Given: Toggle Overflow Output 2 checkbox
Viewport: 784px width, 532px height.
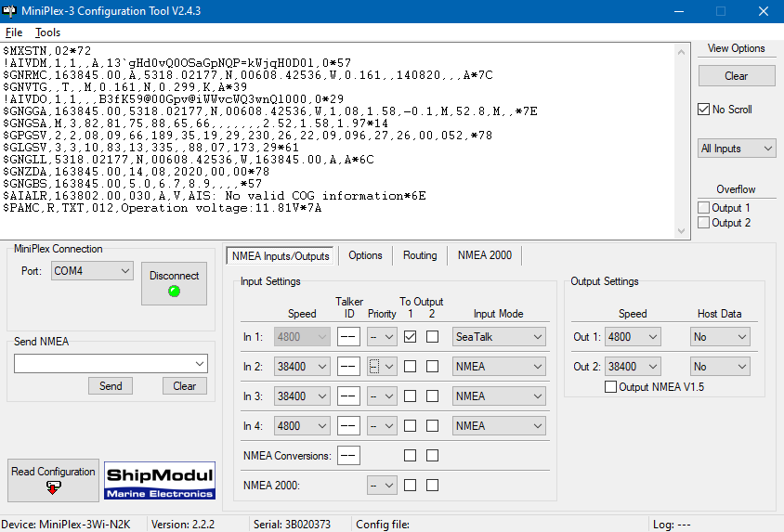Looking at the screenshot, I should pos(724,223).
